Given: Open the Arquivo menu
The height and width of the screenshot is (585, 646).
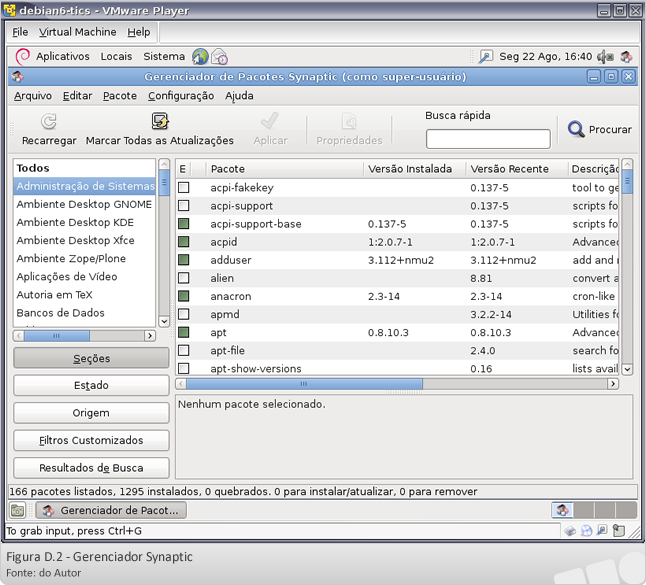Looking at the screenshot, I should click(33, 96).
